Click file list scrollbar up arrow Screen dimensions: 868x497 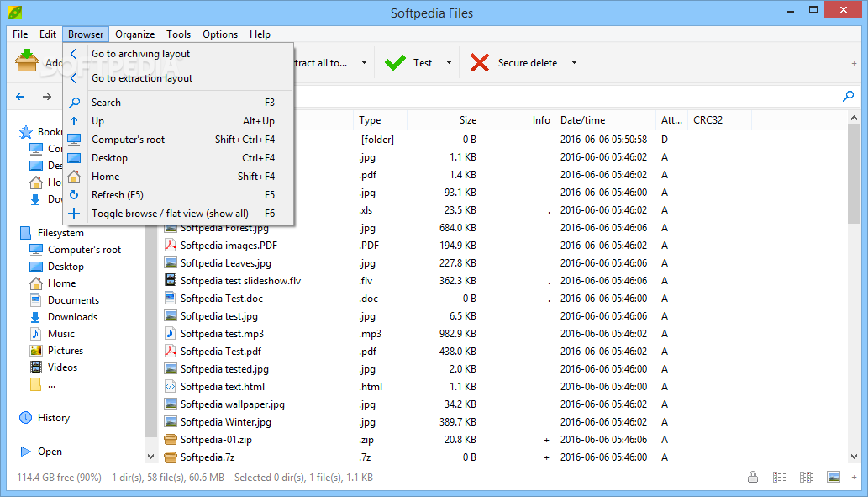854,118
